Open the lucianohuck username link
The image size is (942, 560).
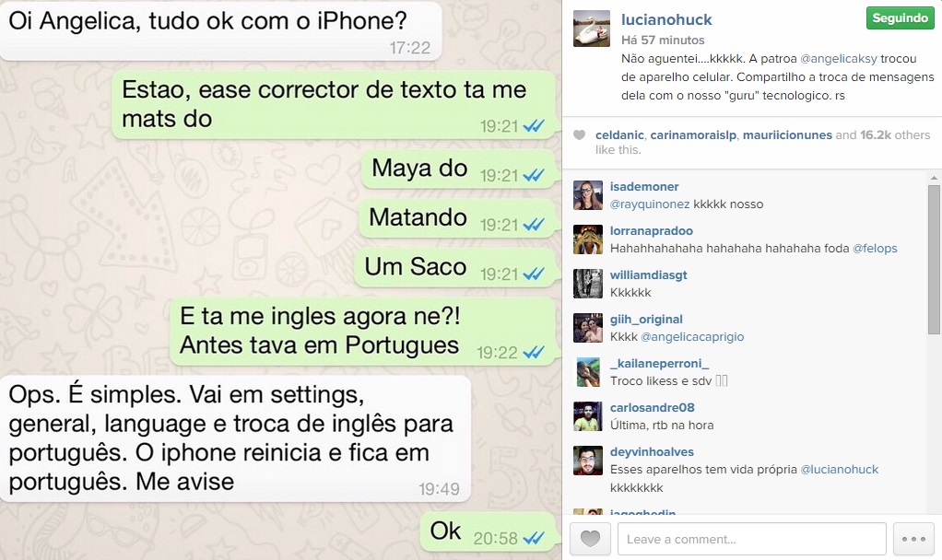(666, 20)
